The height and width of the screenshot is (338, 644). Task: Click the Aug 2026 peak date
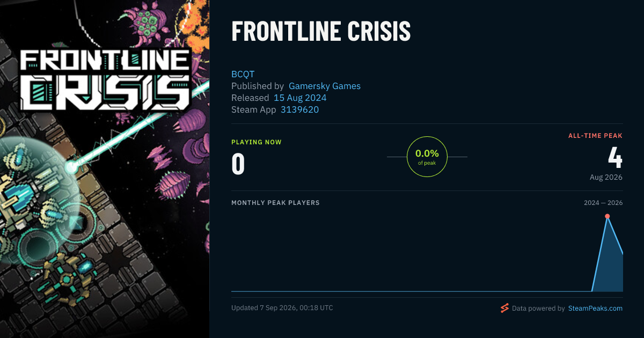(x=606, y=177)
